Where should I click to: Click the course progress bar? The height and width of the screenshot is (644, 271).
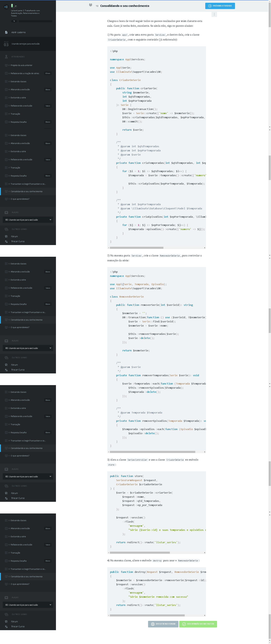[35, 21]
